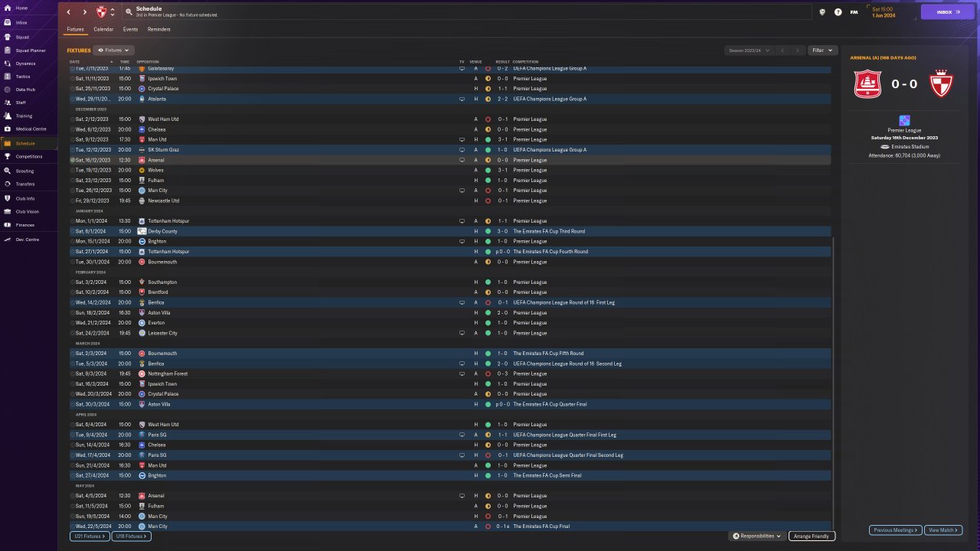Click the Schedule search bar
This screenshot has height=551, width=980.
pos(467,12)
